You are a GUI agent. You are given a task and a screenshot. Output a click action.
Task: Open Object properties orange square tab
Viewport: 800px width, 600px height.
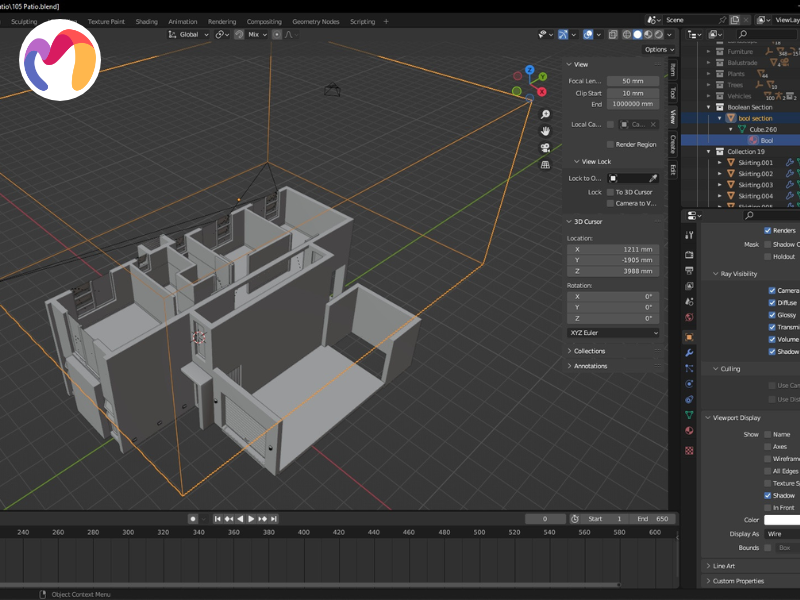(689, 337)
